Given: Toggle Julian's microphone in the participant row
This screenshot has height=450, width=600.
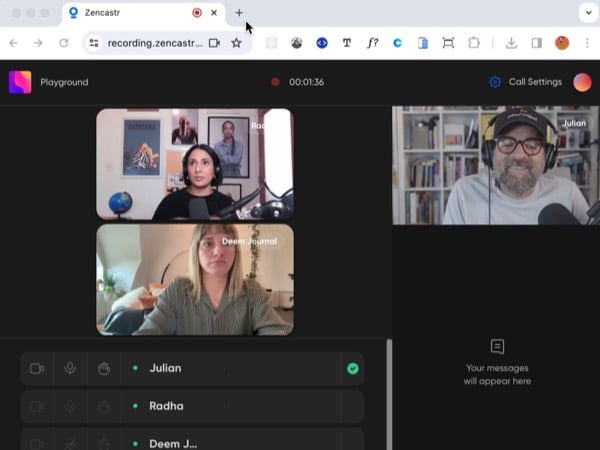Looking at the screenshot, I should (x=70, y=368).
